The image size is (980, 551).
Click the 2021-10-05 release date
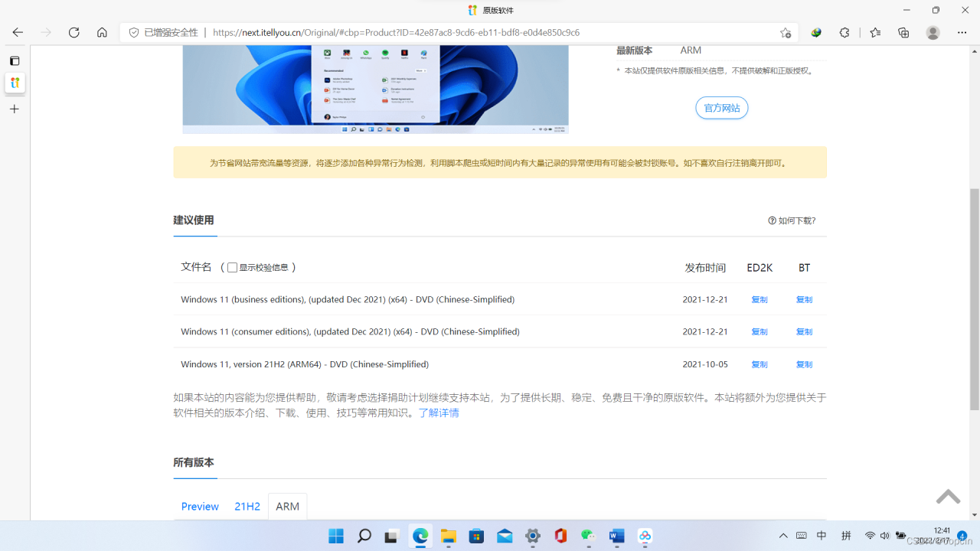click(x=705, y=364)
